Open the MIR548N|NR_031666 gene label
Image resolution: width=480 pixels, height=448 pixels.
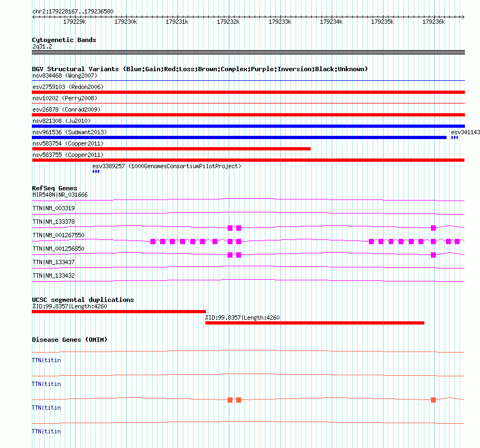(60, 195)
